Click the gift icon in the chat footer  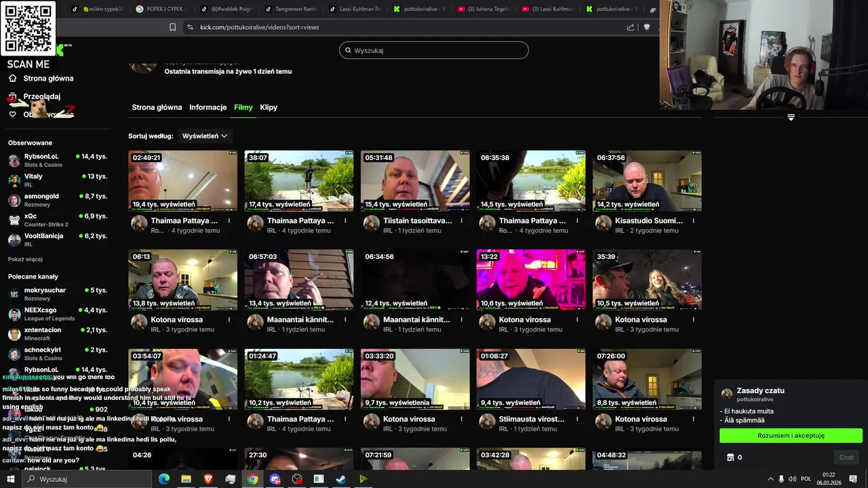(730, 457)
